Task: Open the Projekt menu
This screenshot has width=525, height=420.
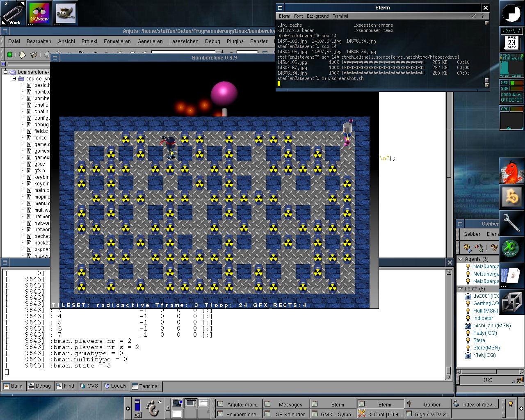Action: (89, 41)
